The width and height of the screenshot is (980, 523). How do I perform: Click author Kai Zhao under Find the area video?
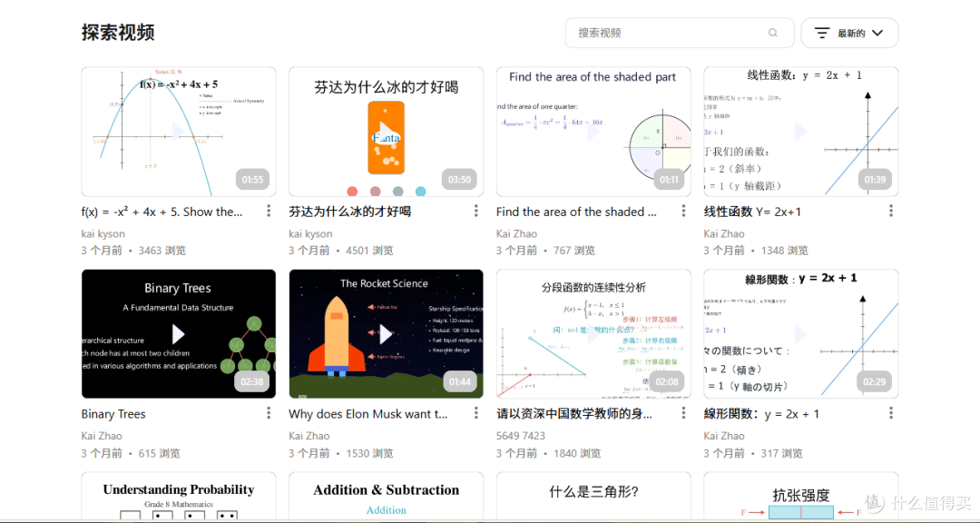[517, 234]
